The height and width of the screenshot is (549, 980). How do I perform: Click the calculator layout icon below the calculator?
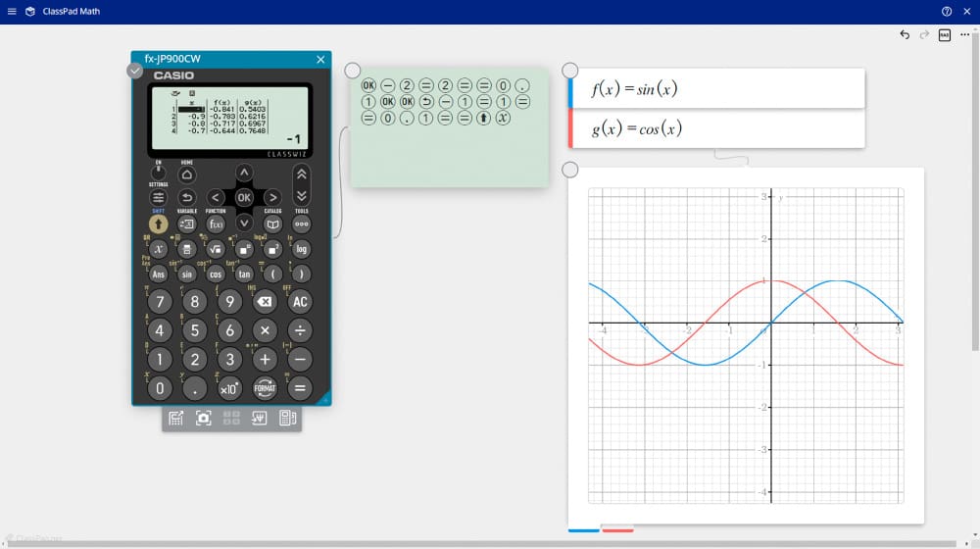(287, 419)
